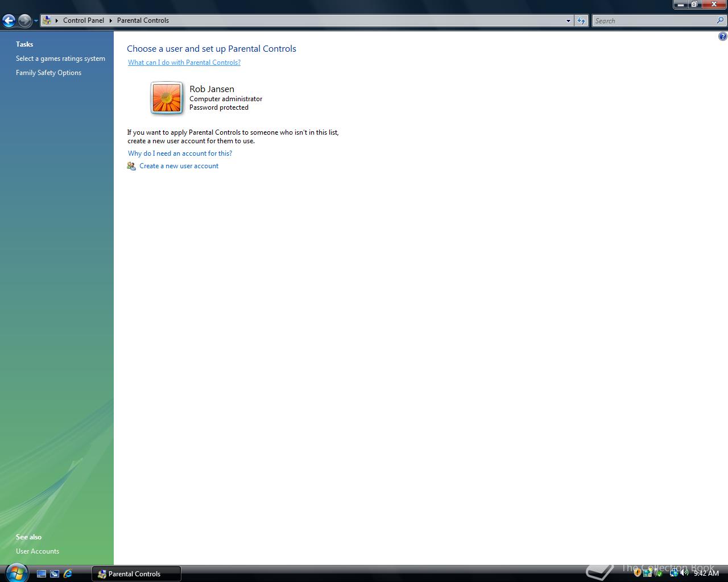Screen dimensions: 728x582
Task: Restore down the Parental Controls window
Action: tap(694, 5)
